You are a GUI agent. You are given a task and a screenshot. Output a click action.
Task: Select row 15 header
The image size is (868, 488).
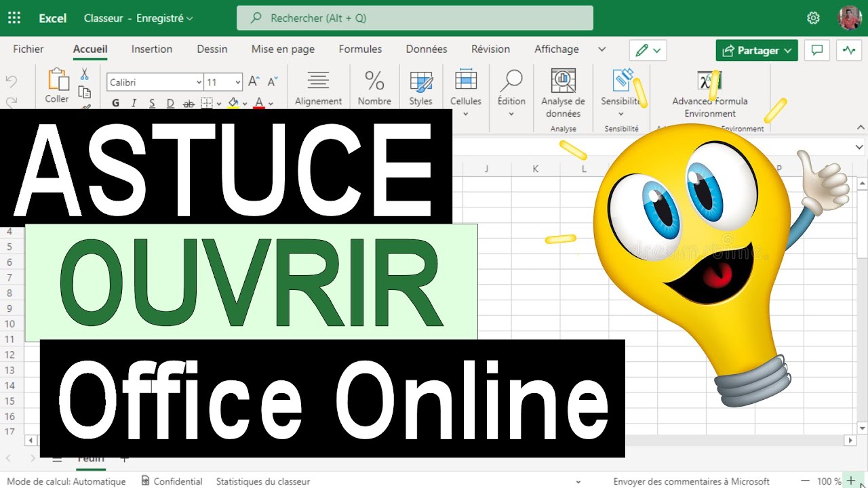coord(9,401)
